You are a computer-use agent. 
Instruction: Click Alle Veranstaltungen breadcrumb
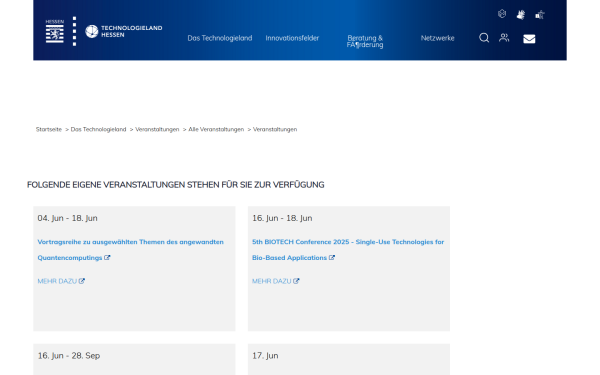[216, 129]
